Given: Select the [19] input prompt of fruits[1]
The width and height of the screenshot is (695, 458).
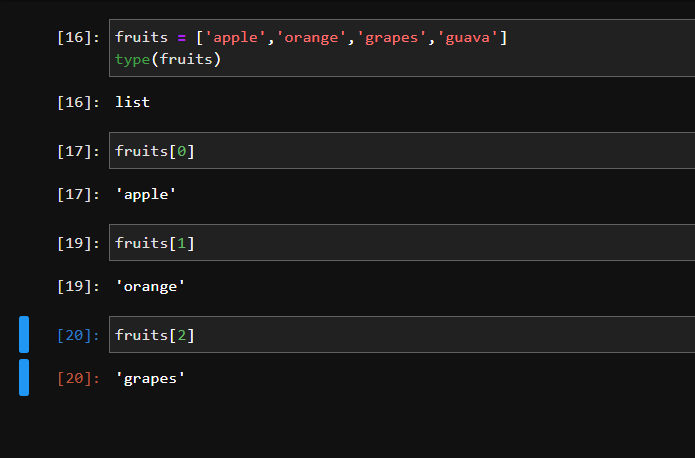Looking at the screenshot, I should click(78, 243).
